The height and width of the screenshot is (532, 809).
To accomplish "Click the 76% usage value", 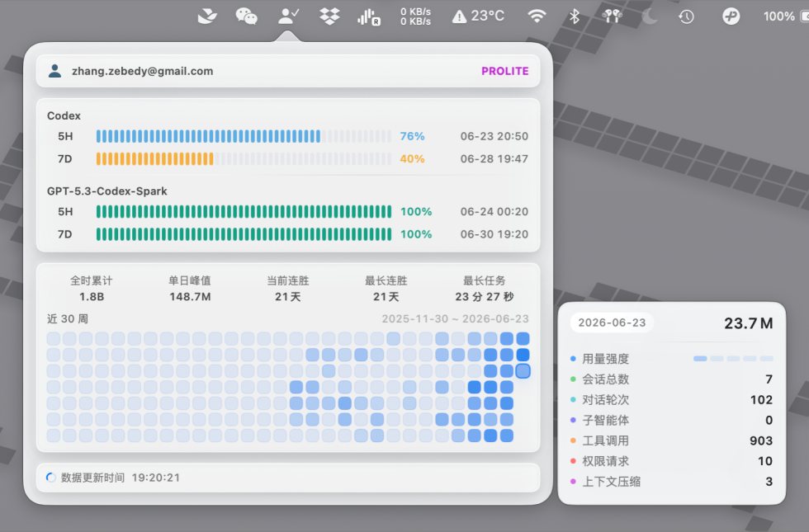I will click(412, 136).
